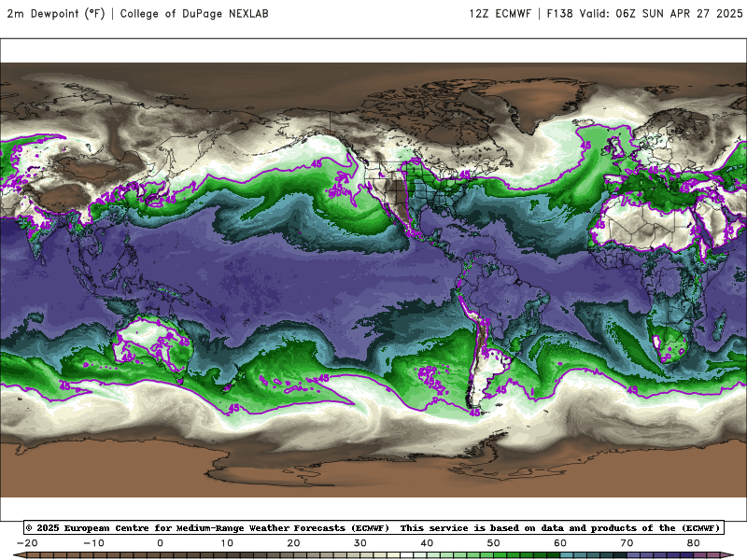Image resolution: width=747 pixels, height=560 pixels.
Task: Click the "-10" legend value
Action: [x=93, y=543]
